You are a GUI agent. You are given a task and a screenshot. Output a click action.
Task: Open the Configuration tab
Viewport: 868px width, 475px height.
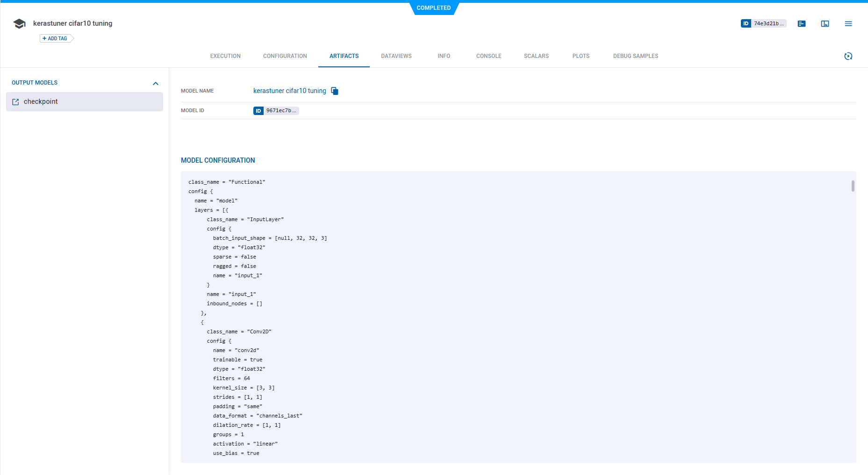pos(285,56)
